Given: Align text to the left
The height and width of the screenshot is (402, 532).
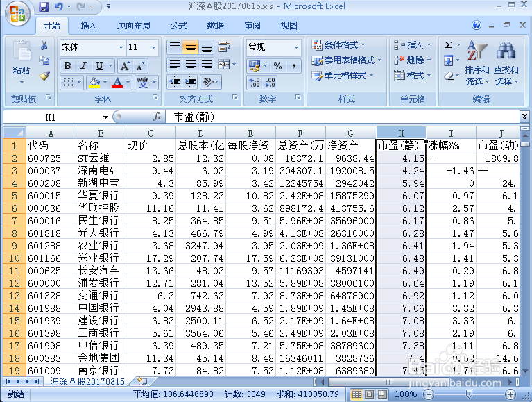Looking at the screenshot, I should pos(174,65).
